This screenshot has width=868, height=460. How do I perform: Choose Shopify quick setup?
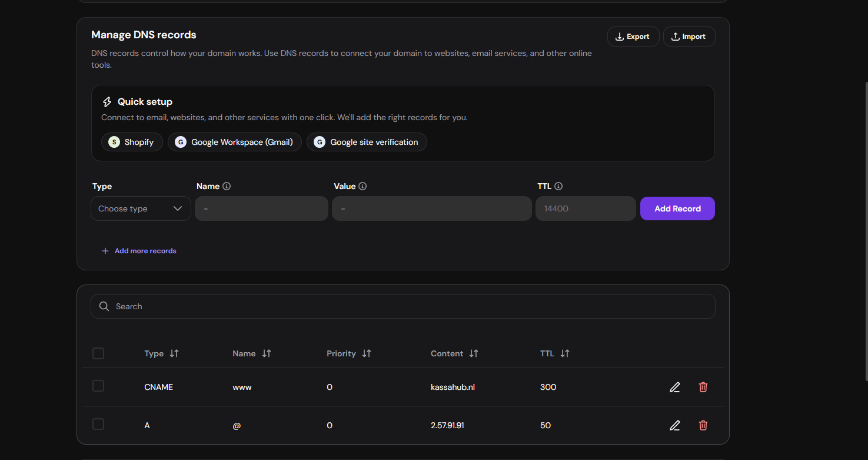click(132, 142)
